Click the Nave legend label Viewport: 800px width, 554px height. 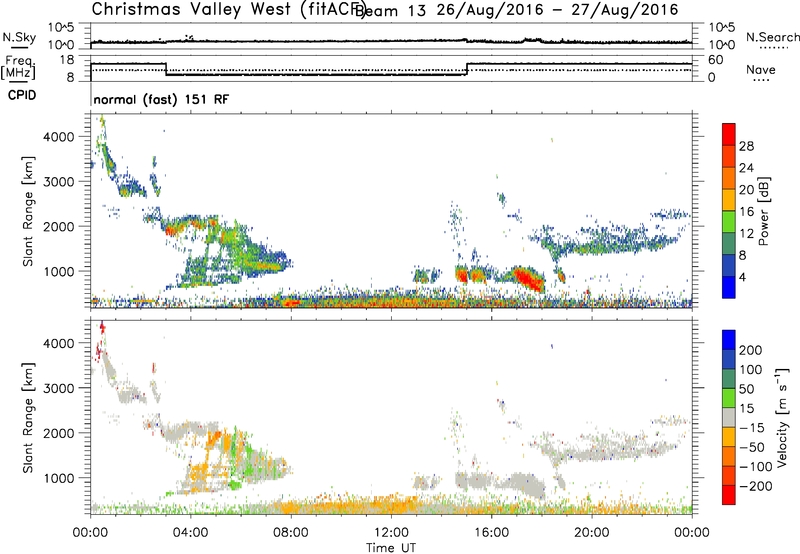[x=761, y=69]
